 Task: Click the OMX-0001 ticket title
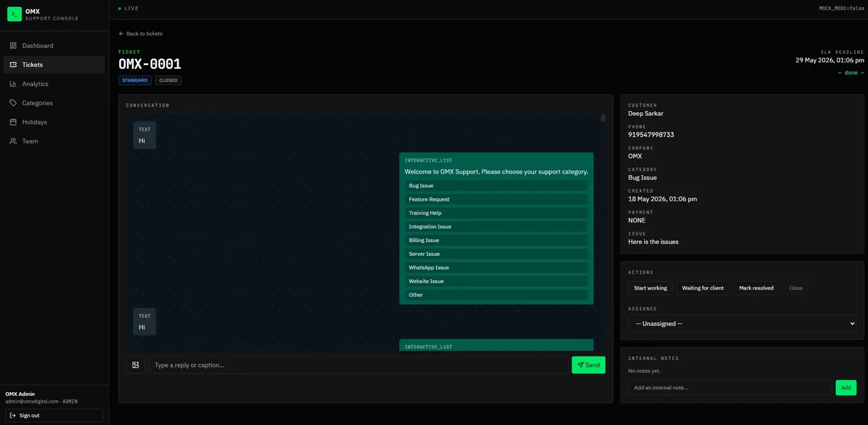pos(150,64)
